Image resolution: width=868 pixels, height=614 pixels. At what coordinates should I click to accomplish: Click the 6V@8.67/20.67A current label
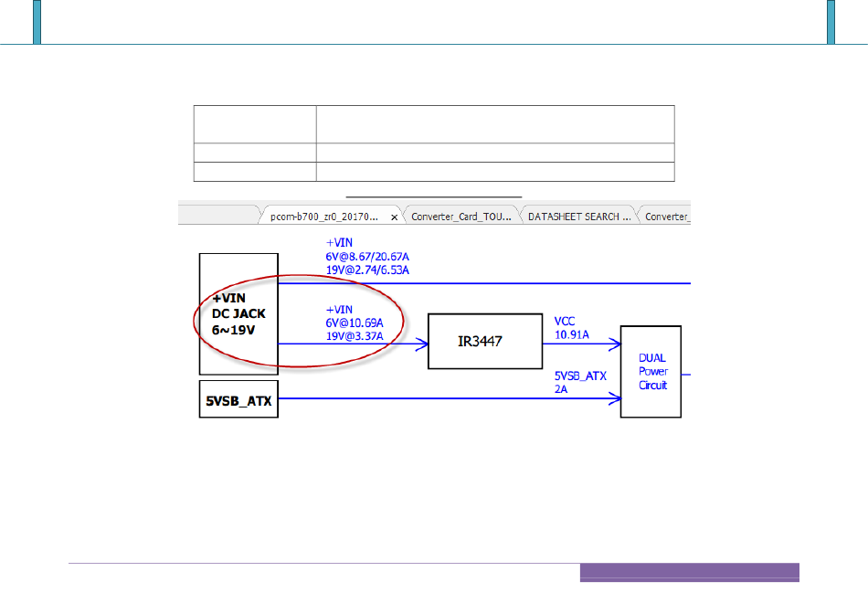[x=367, y=257]
